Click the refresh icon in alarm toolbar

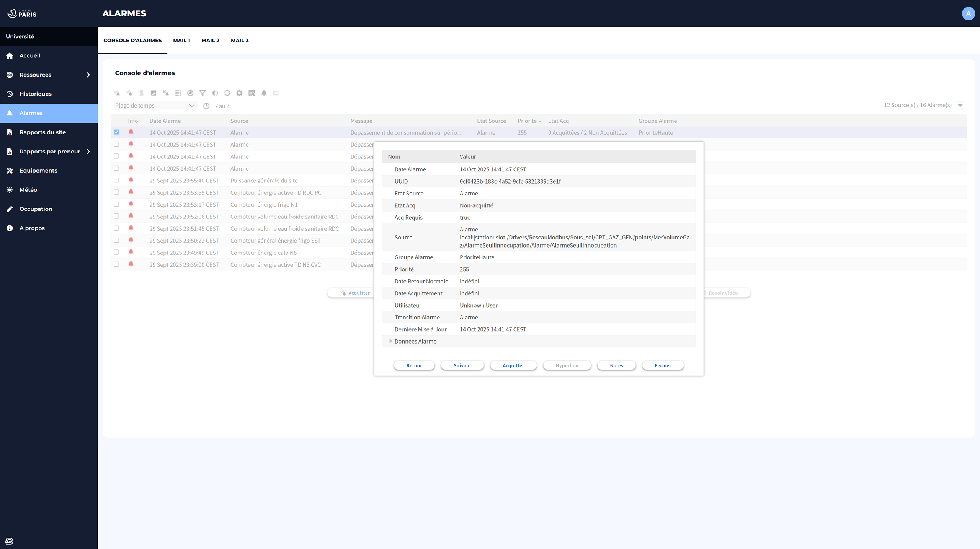coord(227,93)
